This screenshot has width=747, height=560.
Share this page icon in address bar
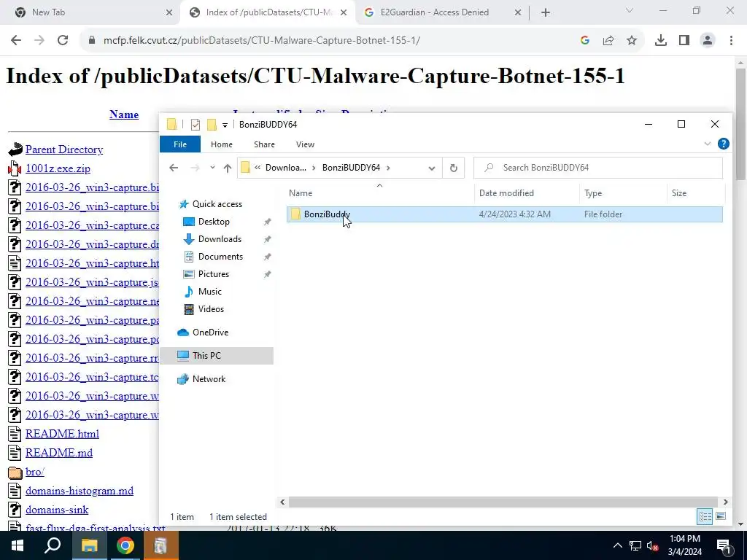pos(608,41)
